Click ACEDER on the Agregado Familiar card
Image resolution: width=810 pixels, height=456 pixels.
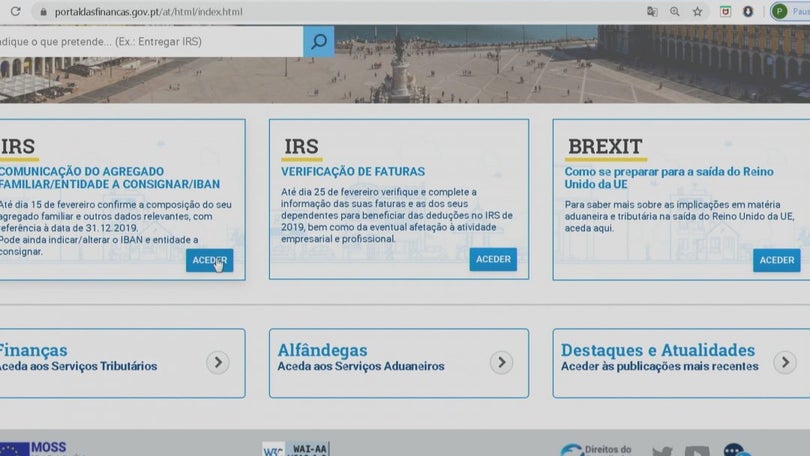tap(210, 260)
